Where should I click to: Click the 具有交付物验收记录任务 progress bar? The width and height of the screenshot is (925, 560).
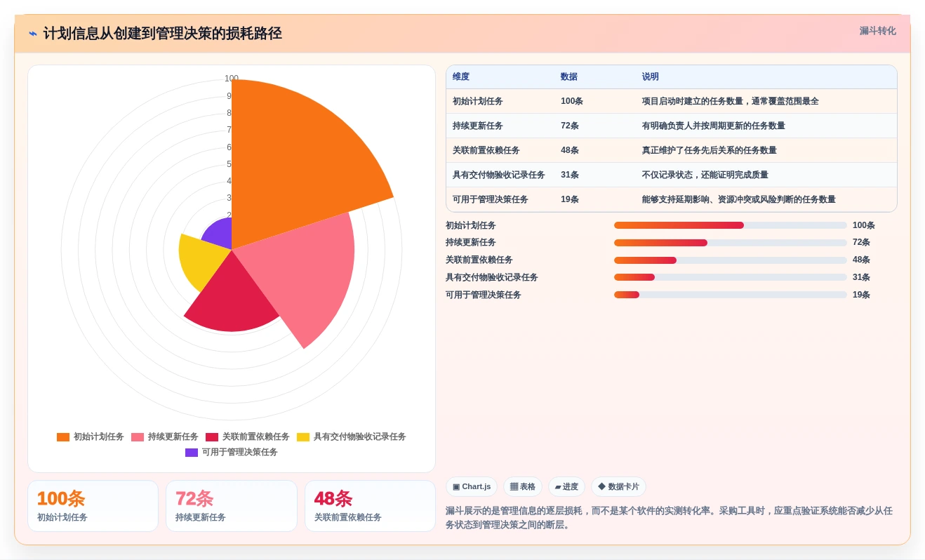click(x=731, y=277)
